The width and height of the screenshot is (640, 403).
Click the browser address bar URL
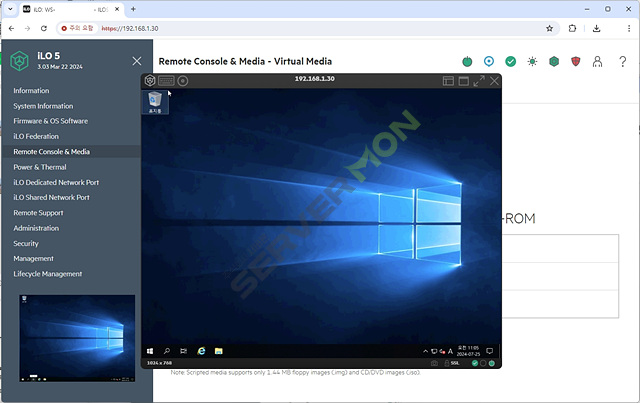tap(130, 29)
